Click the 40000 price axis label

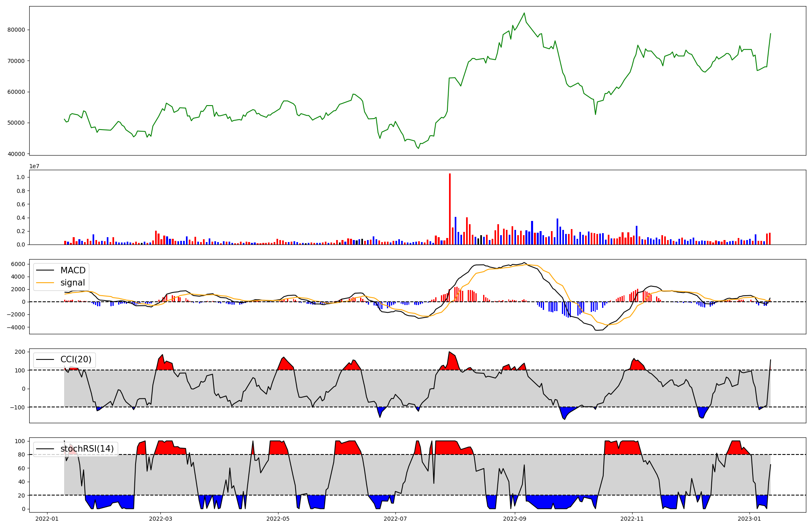tap(16, 154)
